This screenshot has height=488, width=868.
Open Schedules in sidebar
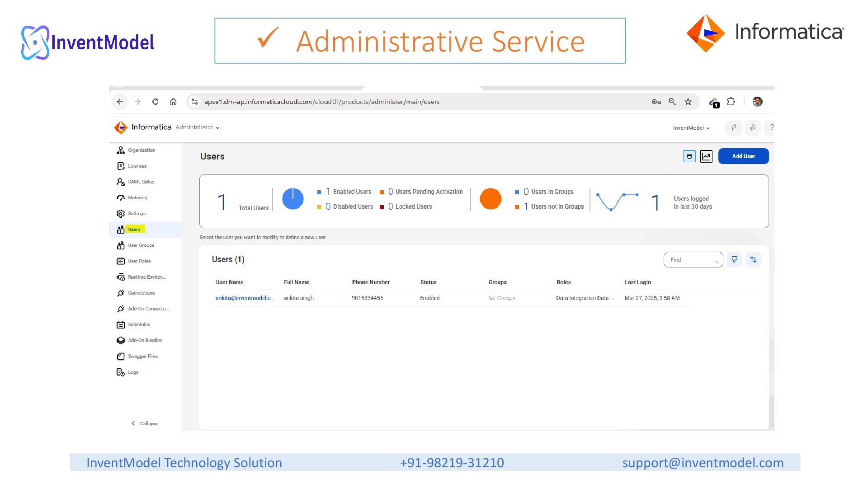click(145, 324)
